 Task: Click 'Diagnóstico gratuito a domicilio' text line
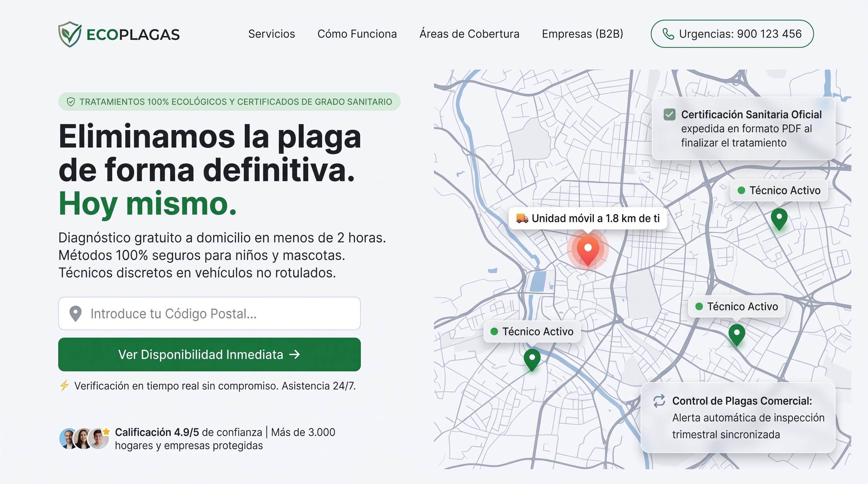pyautogui.click(x=222, y=238)
